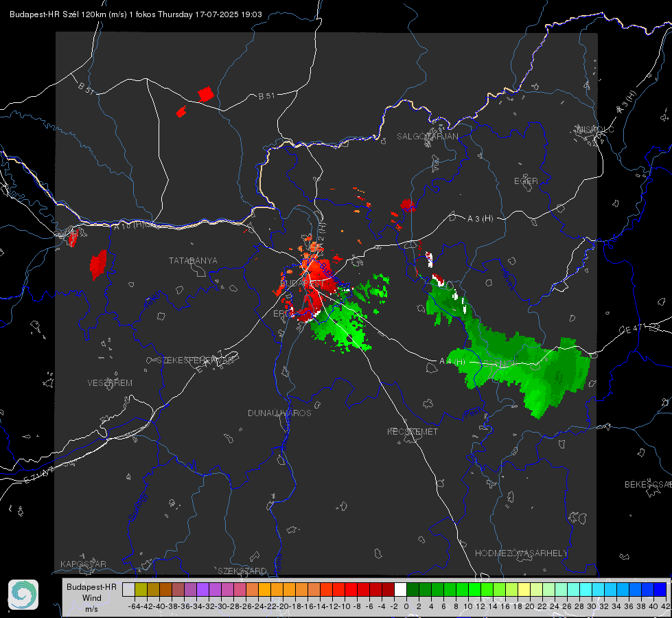
Task: Click the radar title text with date 17-07-2025
Action: 136,14
